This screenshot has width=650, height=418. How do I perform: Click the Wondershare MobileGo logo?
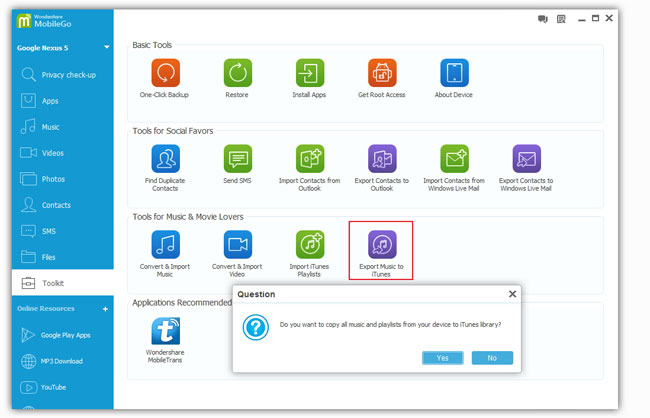click(x=44, y=21)
